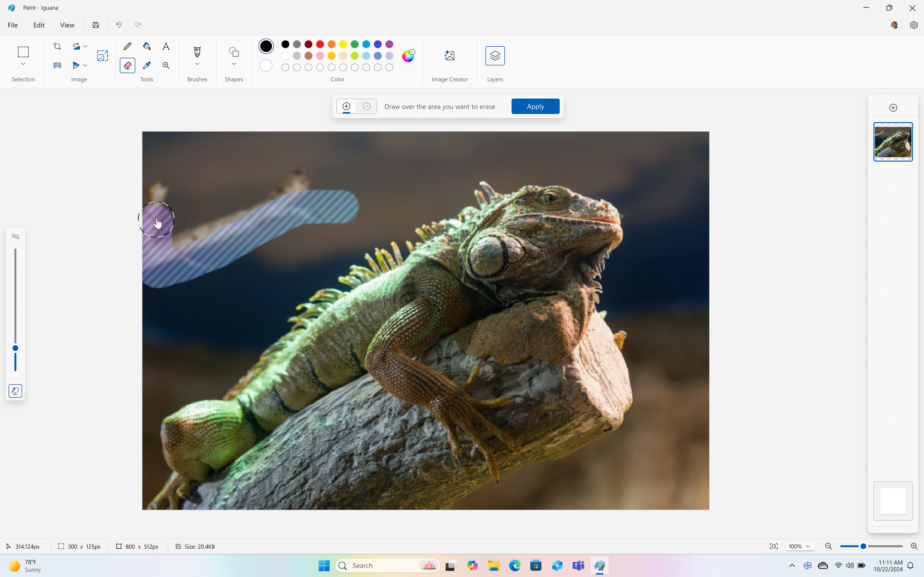Viewport: 924px width, 577px height.
Task: Toggle the add region erase mode
Action: click(346, 106)
